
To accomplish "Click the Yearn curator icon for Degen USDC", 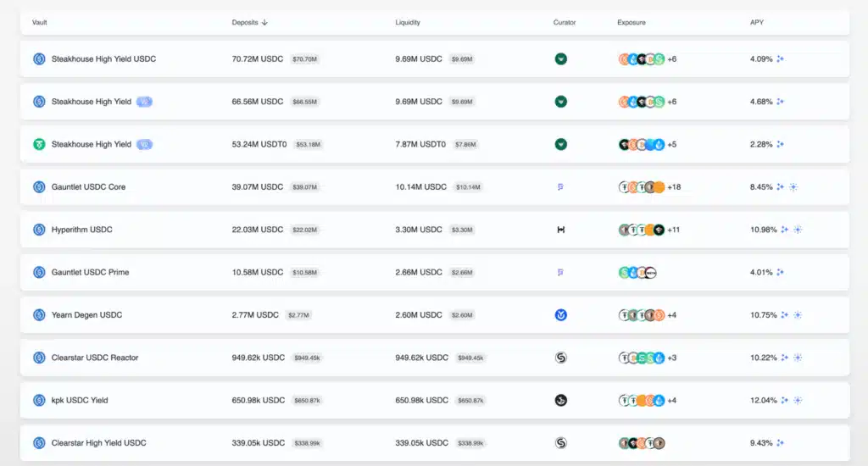I will (560, 315).
